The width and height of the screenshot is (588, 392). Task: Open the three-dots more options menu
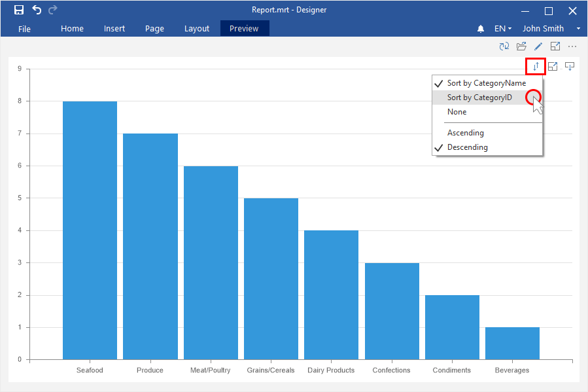(572, 46)
